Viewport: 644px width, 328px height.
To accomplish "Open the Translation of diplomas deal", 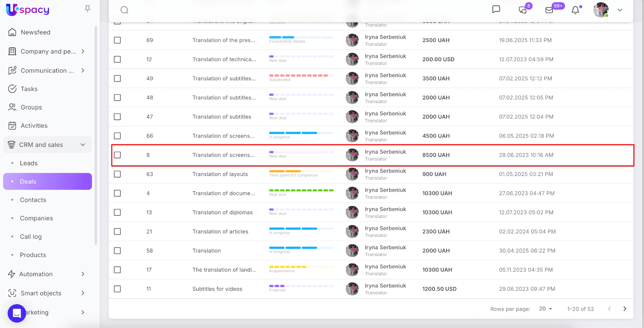I will 222,212.
